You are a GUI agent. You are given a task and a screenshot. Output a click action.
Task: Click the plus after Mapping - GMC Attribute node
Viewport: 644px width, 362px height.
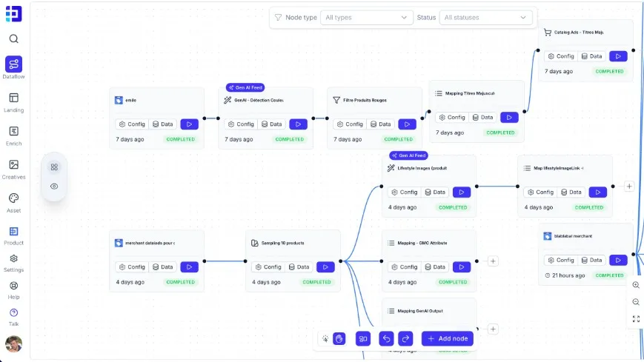click(x=493, y=261)
